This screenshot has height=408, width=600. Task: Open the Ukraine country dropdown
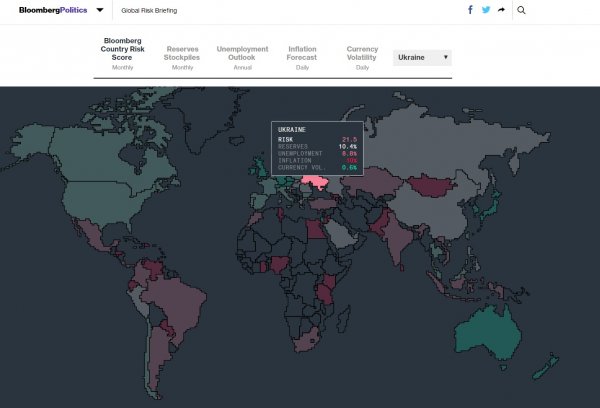click(x=422, y=57)
